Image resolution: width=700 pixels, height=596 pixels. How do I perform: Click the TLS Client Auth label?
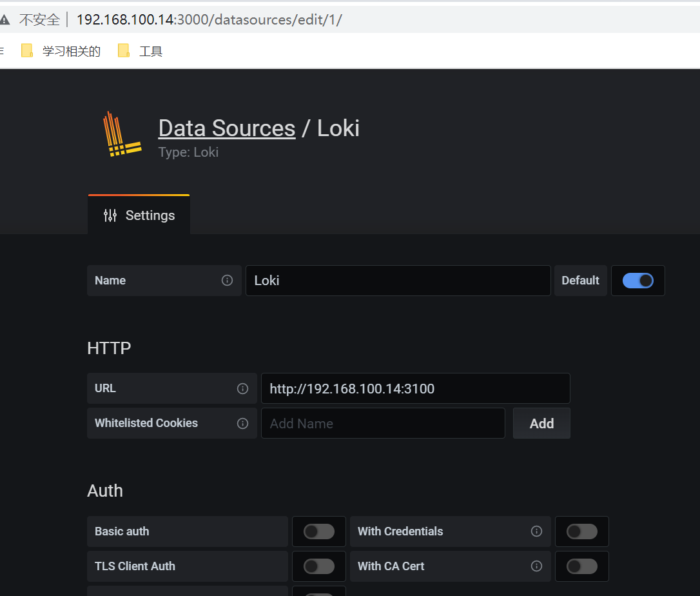pyautogui.click(x=135, y=566)
